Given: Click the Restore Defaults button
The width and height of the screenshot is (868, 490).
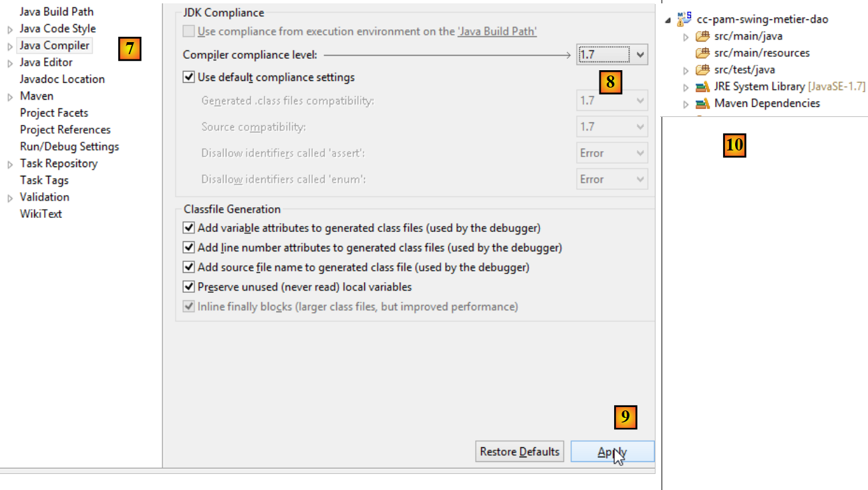Looking at the screenshot, I should coord(520,452).
